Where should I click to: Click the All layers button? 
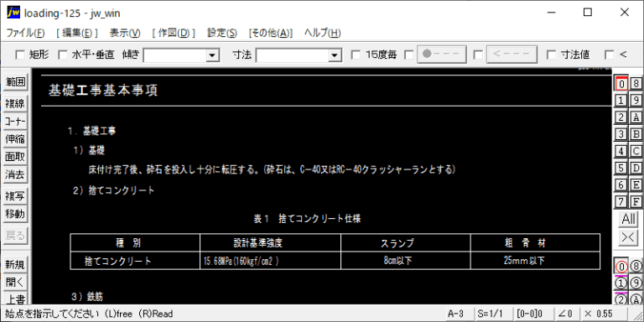pyautogui.click(x=629, y=219)
